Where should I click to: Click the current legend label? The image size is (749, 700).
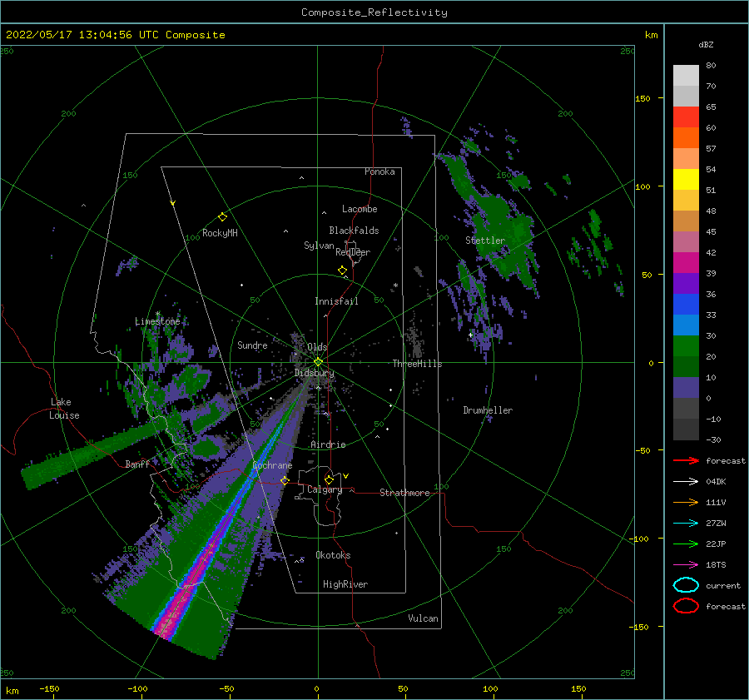click(x=723, y=585)
